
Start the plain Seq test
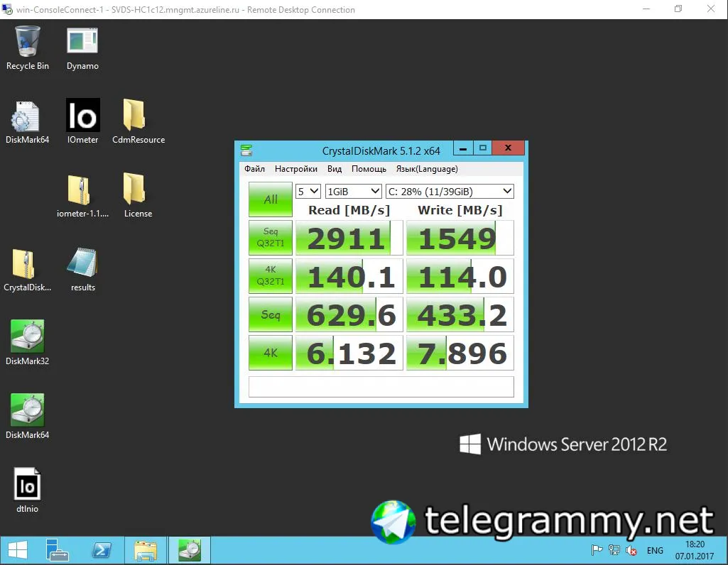point(270,314)
